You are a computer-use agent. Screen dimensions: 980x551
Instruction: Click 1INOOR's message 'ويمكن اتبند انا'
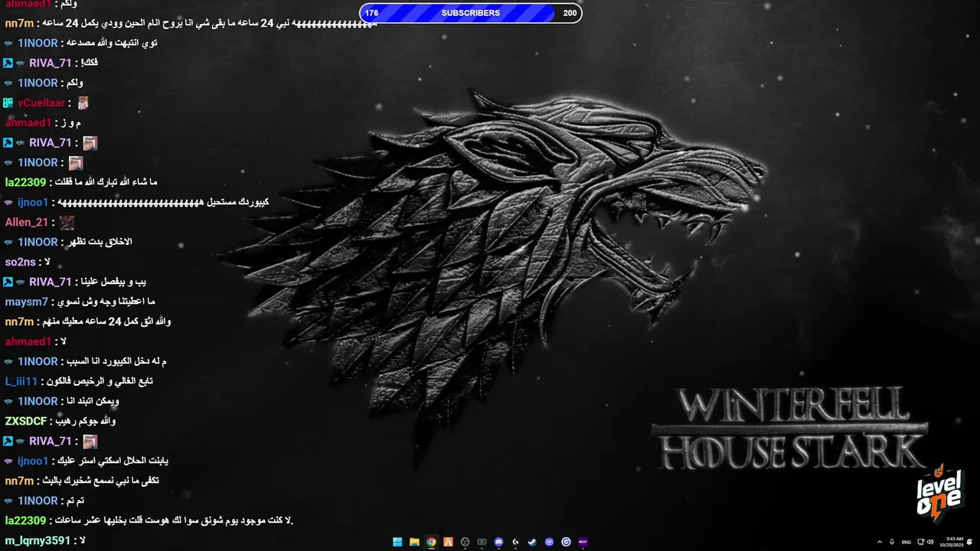tap(93, 401)
